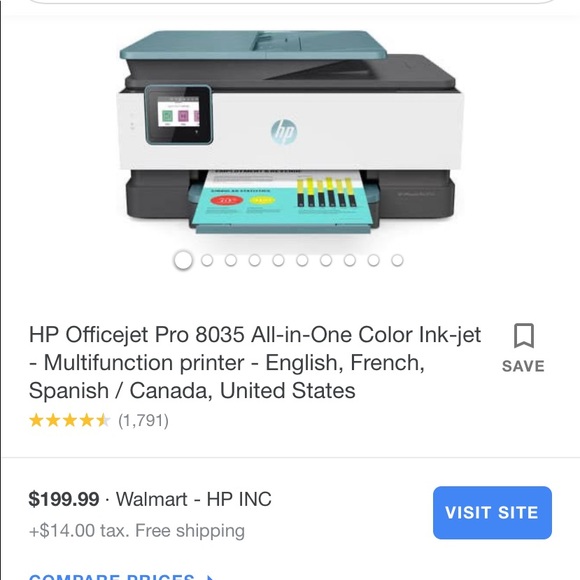Select the third carousel dot
The width and height of the screenshot is (580, 580).
[231, 260]
